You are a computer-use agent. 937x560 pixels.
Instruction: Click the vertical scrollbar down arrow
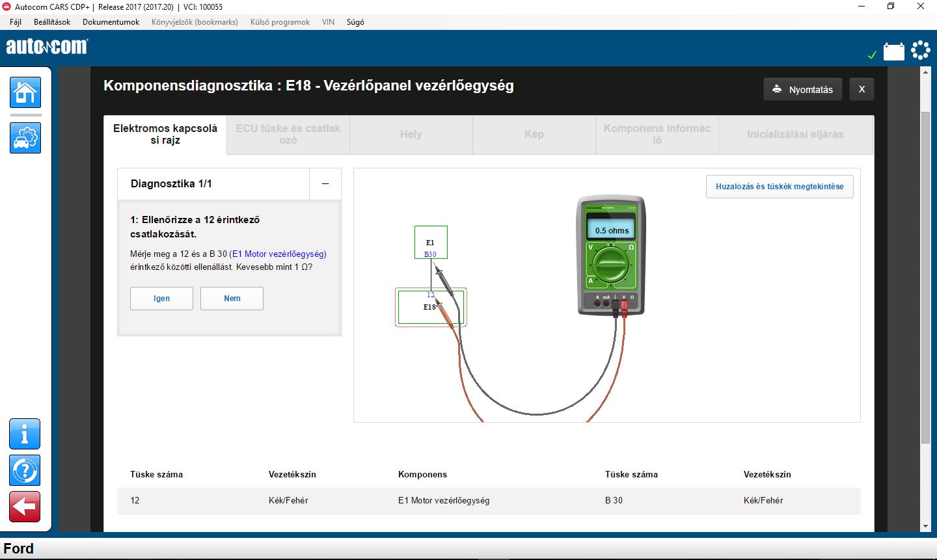click(x=925, y=526)
